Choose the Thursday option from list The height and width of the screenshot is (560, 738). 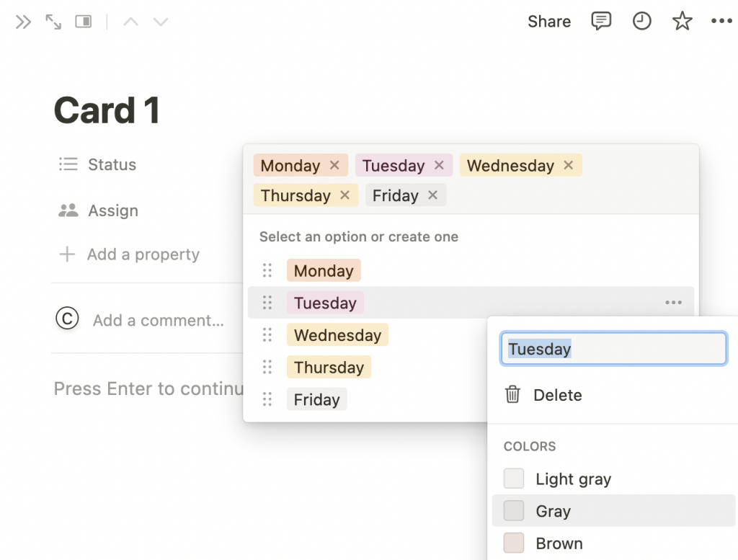329,368
